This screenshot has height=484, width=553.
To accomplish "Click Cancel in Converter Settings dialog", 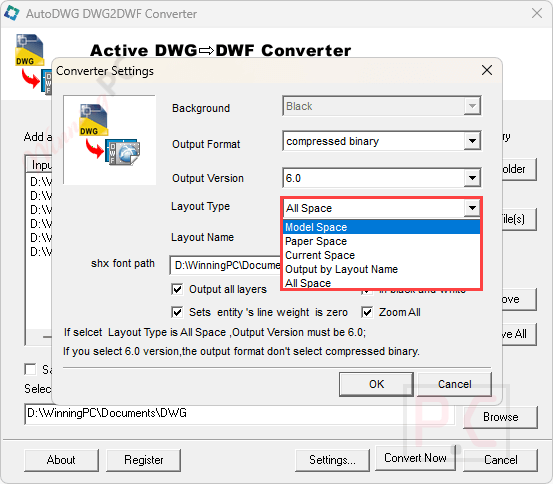I will [x=455, y=384].
